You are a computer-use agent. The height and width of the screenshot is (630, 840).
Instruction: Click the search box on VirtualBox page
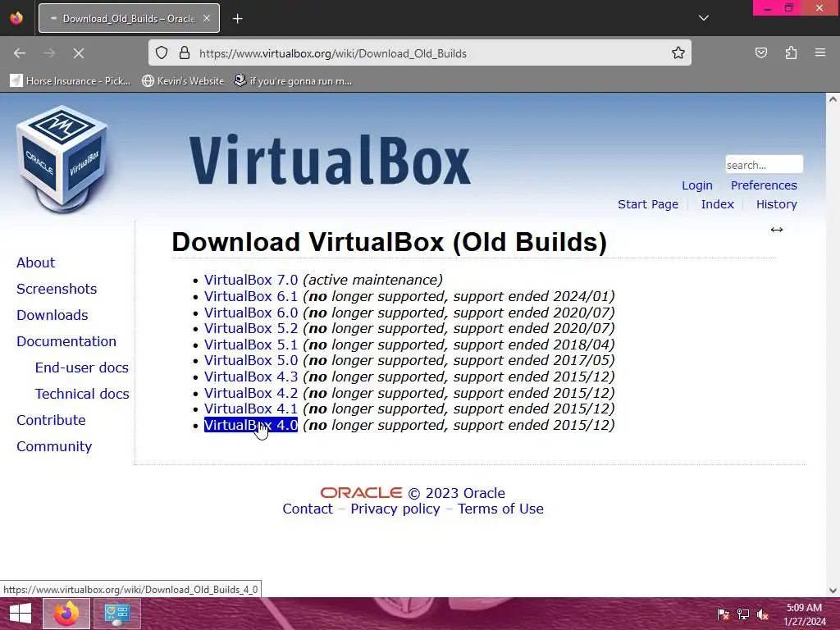pyautogui.click(x=764, y=164)
